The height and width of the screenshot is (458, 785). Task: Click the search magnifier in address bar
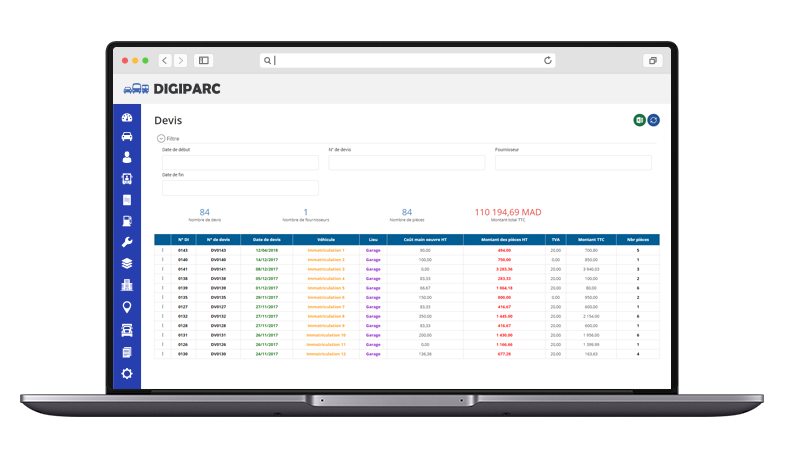(267, 61)
